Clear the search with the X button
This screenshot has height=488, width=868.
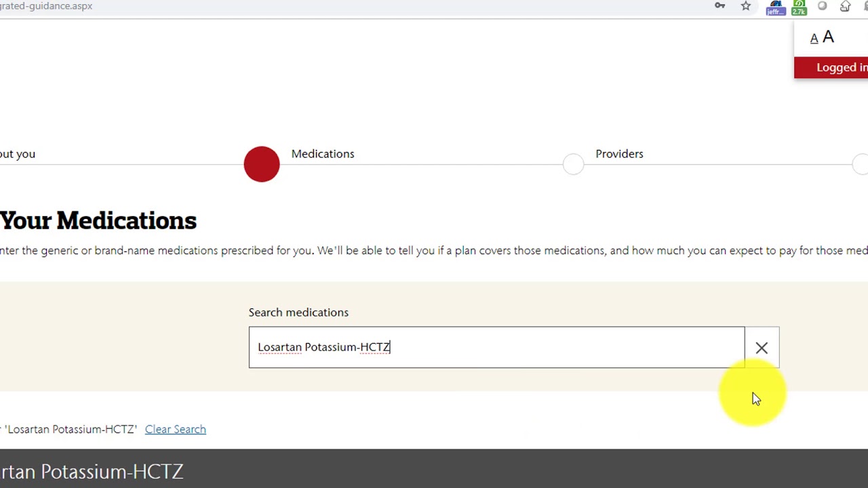[x=762, y=348]
